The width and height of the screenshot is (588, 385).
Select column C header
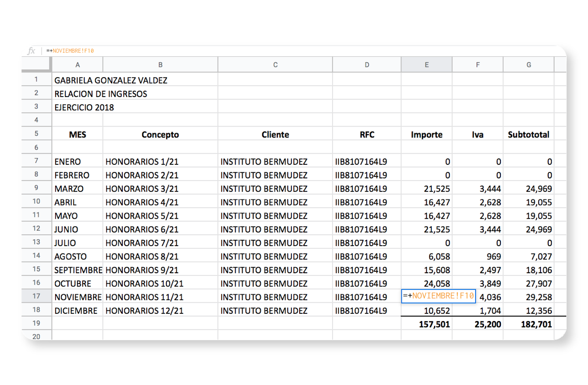pos(275,65)
